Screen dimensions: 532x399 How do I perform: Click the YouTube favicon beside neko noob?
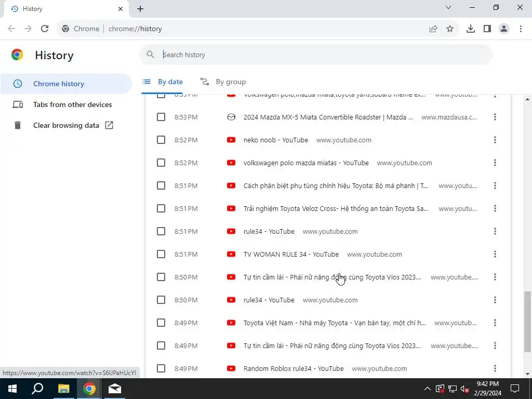[231, 140]
